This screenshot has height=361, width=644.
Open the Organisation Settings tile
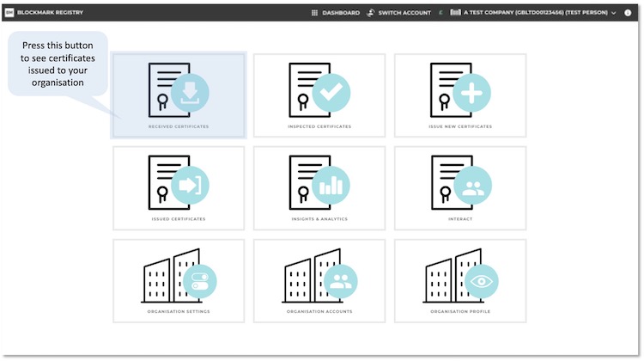(179, 280)
